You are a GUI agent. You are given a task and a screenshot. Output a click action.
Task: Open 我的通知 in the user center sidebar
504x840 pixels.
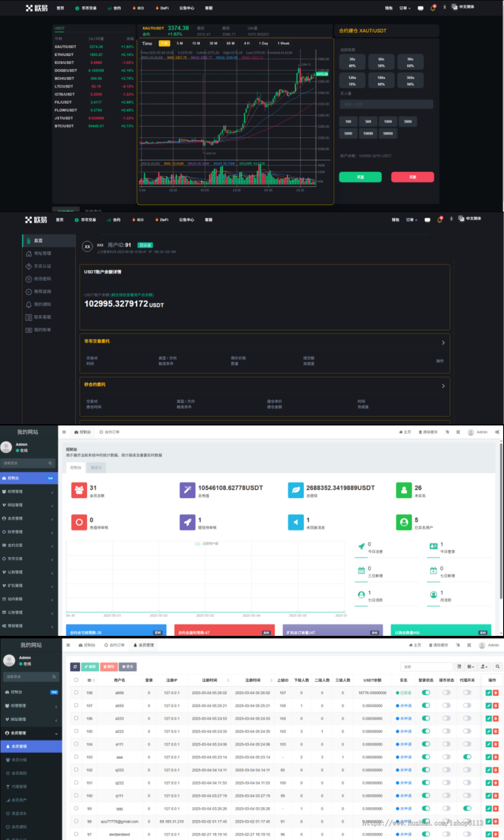coord(38,304)
